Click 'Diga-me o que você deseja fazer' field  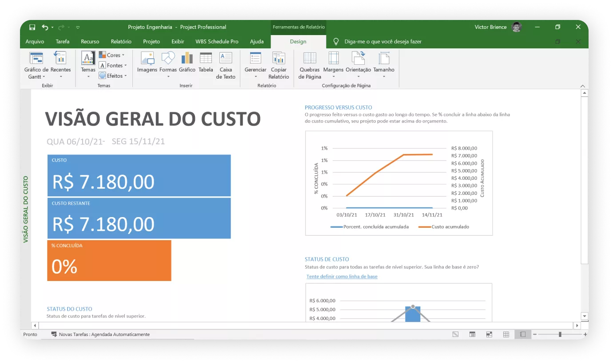pyautogui.click(x=383, y=41)
